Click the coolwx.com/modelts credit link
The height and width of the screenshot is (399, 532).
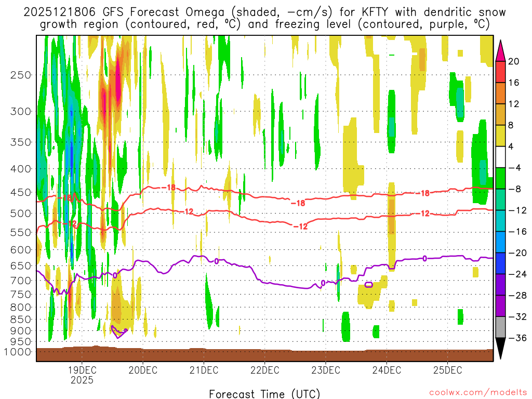(x=478, y=393)
